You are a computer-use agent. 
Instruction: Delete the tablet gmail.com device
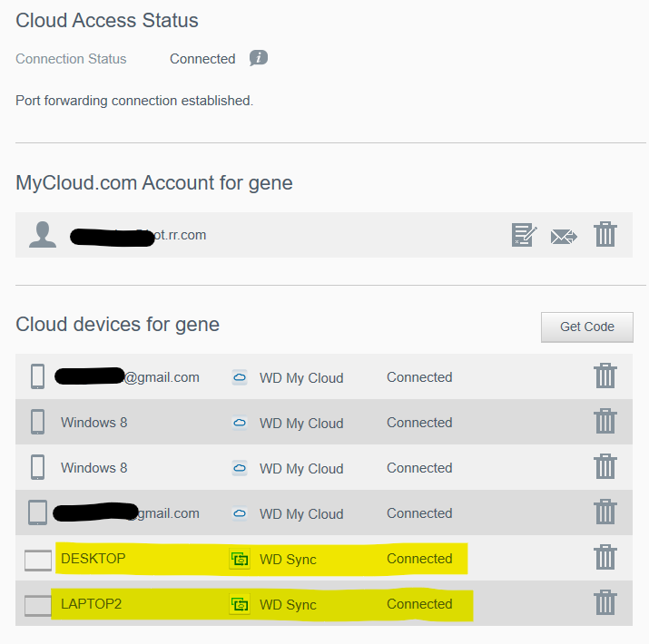coord(605,512)
